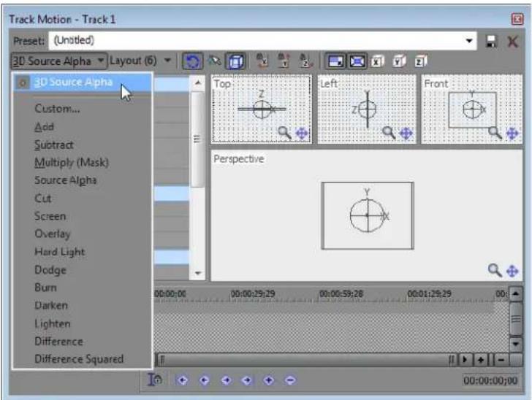Select Subtract compositing mode
This screenshot has width=532, height=400.
coord(54,145)
